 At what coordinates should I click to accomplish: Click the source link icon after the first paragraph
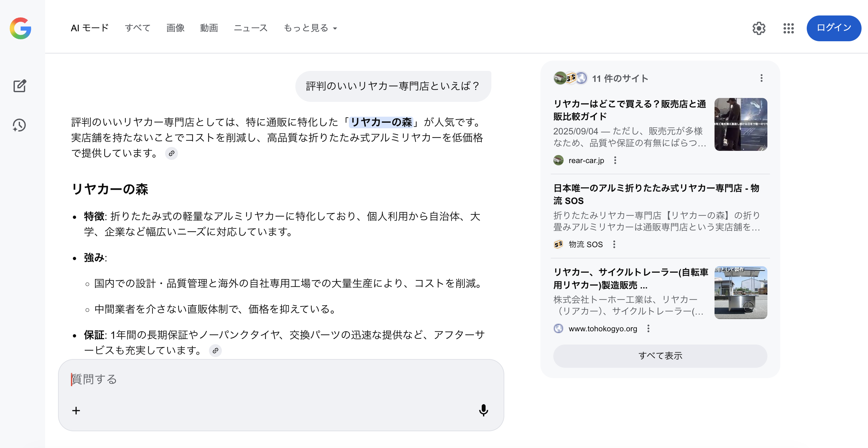[x=172, y=154]
